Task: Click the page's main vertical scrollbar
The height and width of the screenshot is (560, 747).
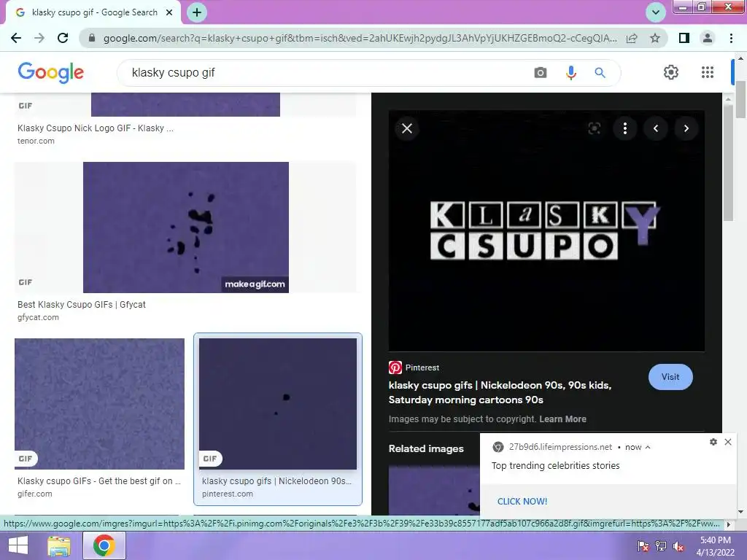Action: click(741, 99)
